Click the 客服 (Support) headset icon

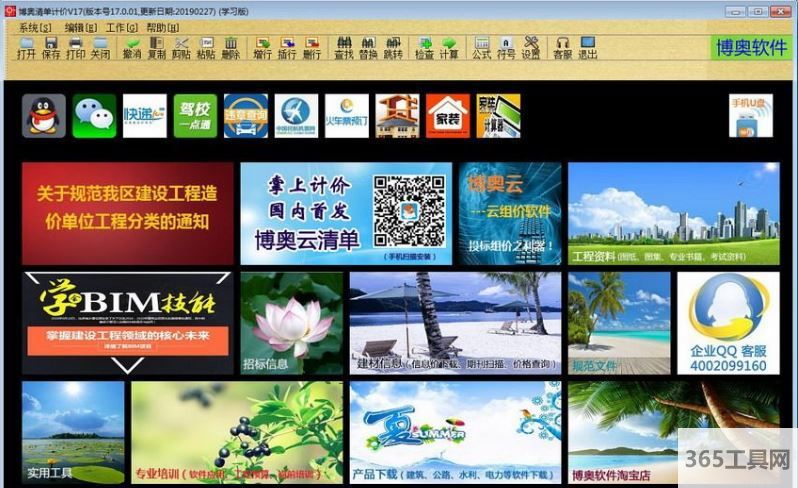pos(562,48)
